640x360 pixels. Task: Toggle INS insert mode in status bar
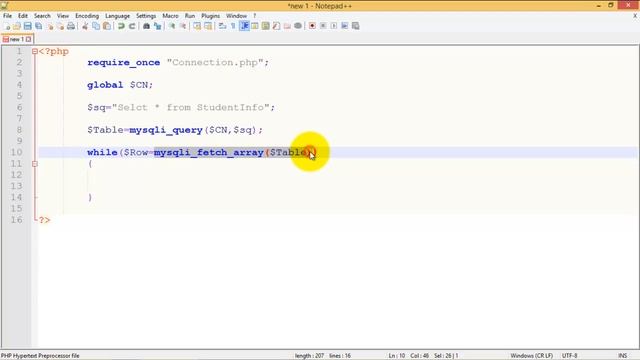pyautogui.click(x=622, y=356)
